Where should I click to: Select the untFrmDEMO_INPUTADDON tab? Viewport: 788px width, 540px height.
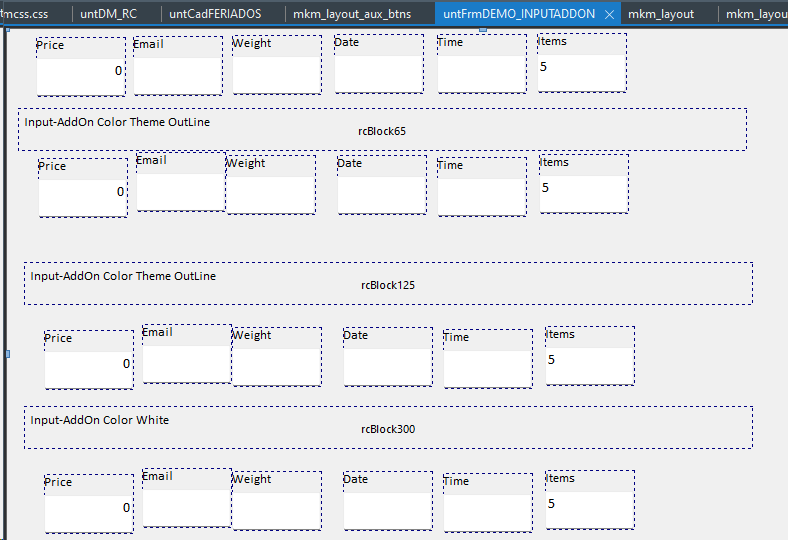518,14
